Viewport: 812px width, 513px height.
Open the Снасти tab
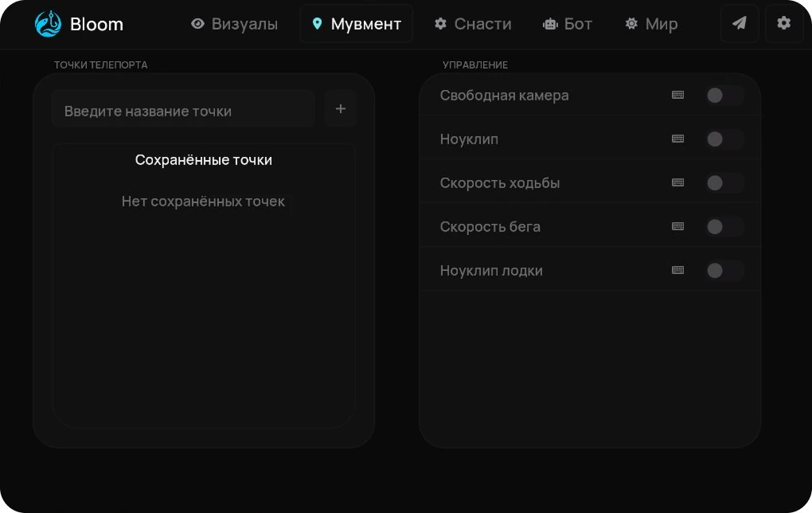473,24
